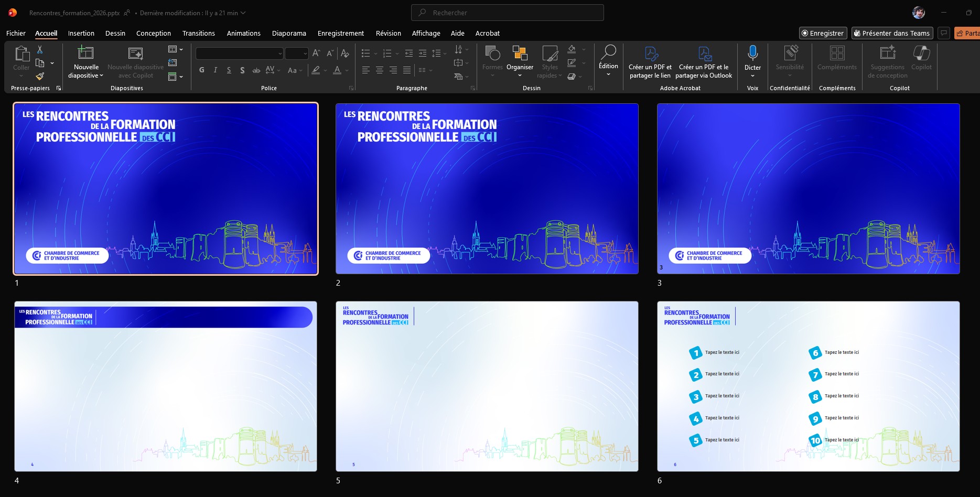
Task: Open the comments pane icon
Action: click(x=944, y=33)
